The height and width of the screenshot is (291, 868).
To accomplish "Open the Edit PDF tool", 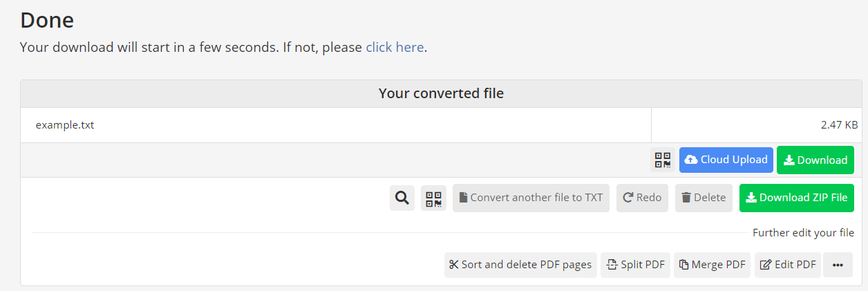I will tap(788, 265).
